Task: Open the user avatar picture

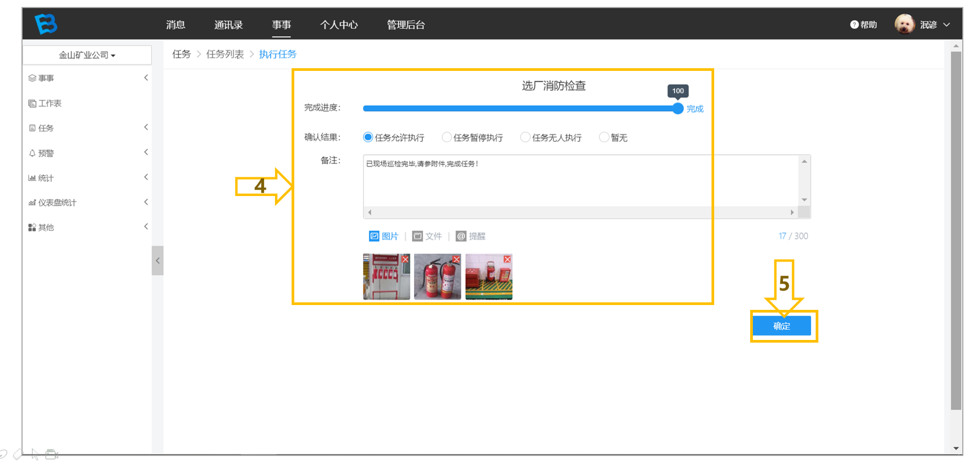Action: (x=905, y=24)
